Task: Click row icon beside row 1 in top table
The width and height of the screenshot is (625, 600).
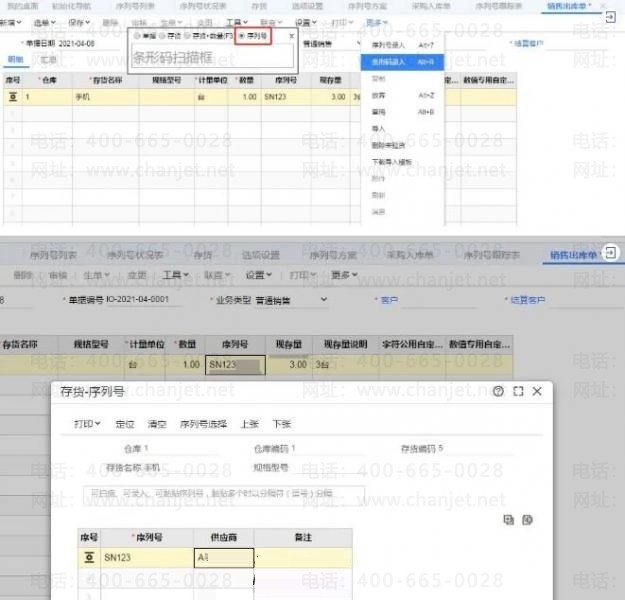Action: click(13, 97)
